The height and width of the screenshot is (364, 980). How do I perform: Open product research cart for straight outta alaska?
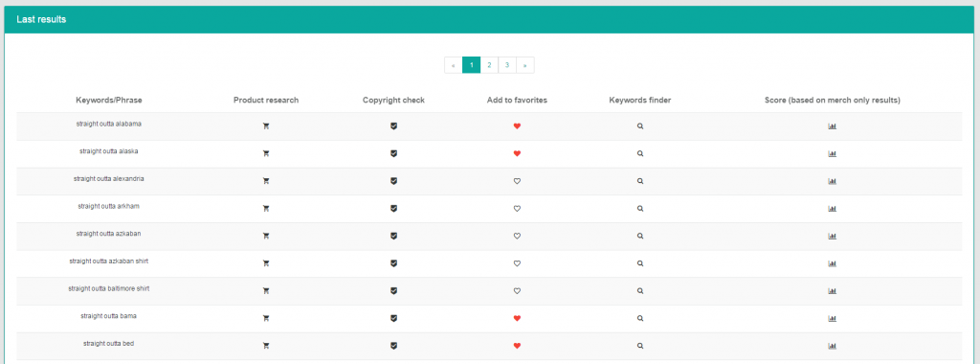pos(266,153)
